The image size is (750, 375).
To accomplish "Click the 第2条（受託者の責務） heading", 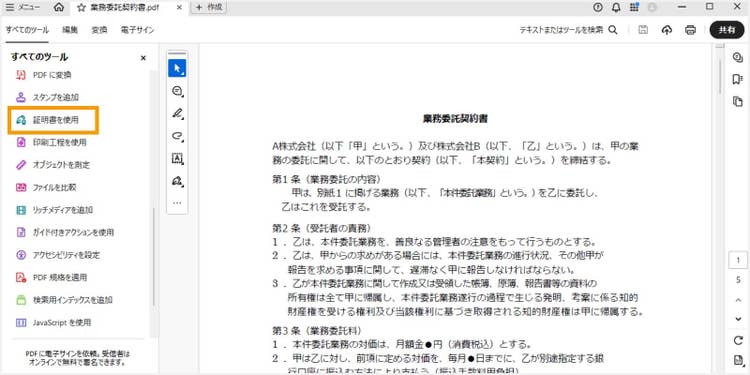I will tap(321, 228).
